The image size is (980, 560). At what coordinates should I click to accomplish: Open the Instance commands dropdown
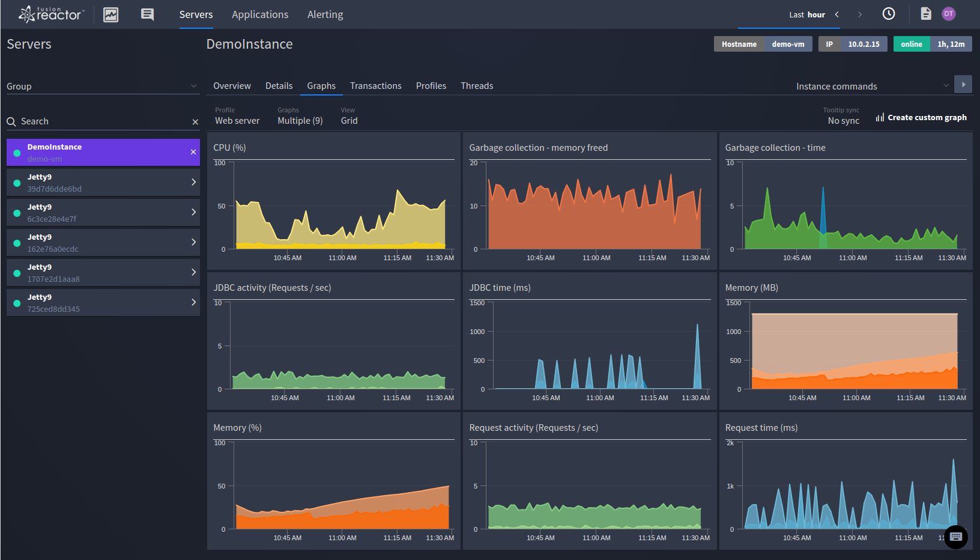tap(872, 87)
